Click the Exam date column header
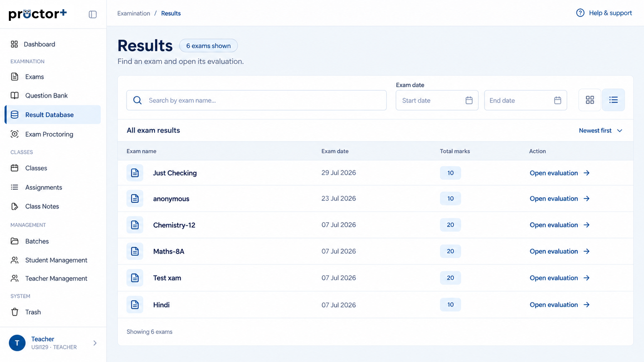 (335, 151)
